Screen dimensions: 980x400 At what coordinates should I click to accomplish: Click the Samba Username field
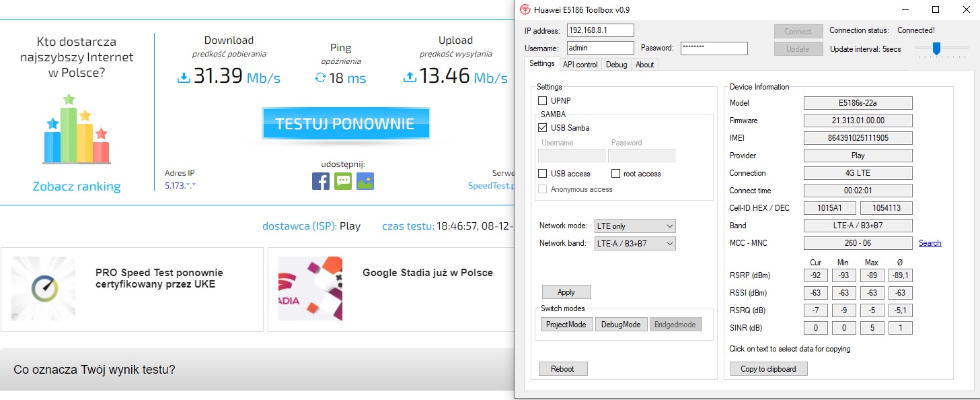pos(572,156)
